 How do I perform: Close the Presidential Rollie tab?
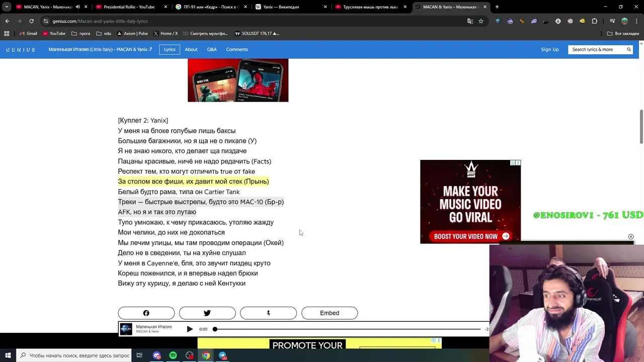(x=166, y=7)
